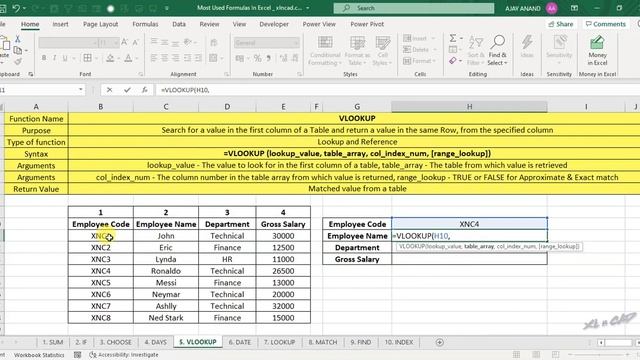Click the Borders icon
The height and width of the screenshot is (360, 640).
click(x=87, y=58)
